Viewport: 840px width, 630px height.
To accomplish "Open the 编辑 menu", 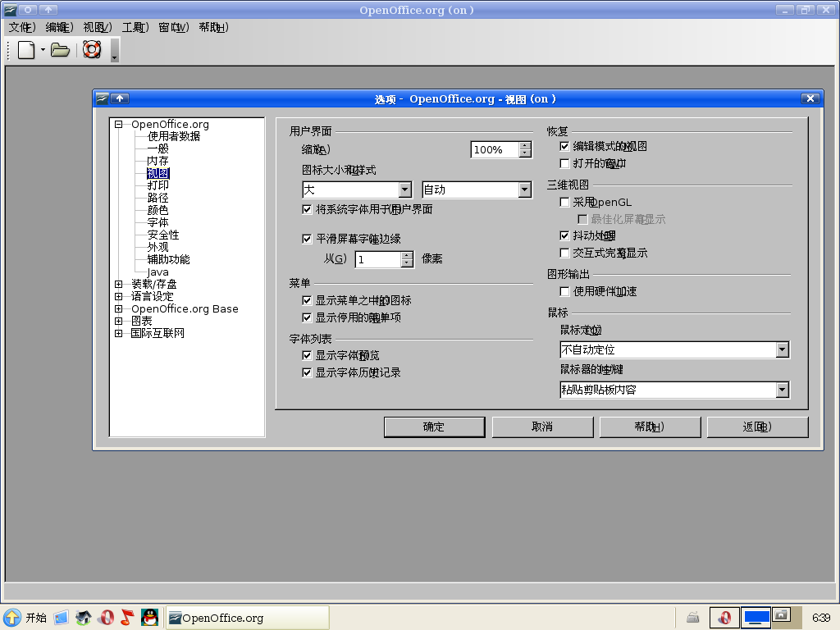I will coord(59,27).
